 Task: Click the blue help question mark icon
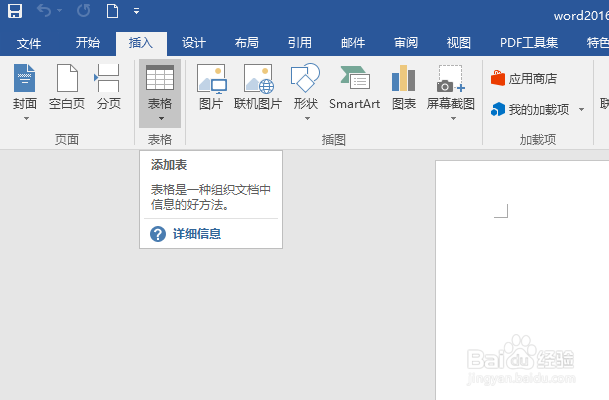[x=158, y=234]
